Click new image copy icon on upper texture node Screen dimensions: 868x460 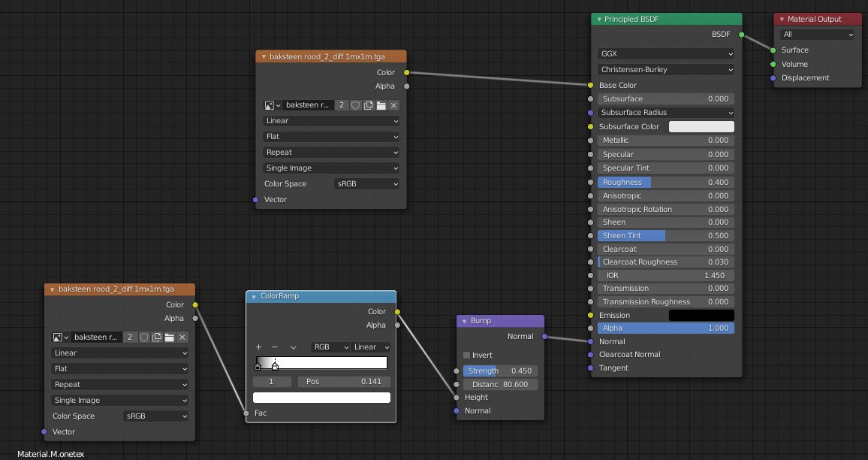pyautogui.click(x=368, y=105)
